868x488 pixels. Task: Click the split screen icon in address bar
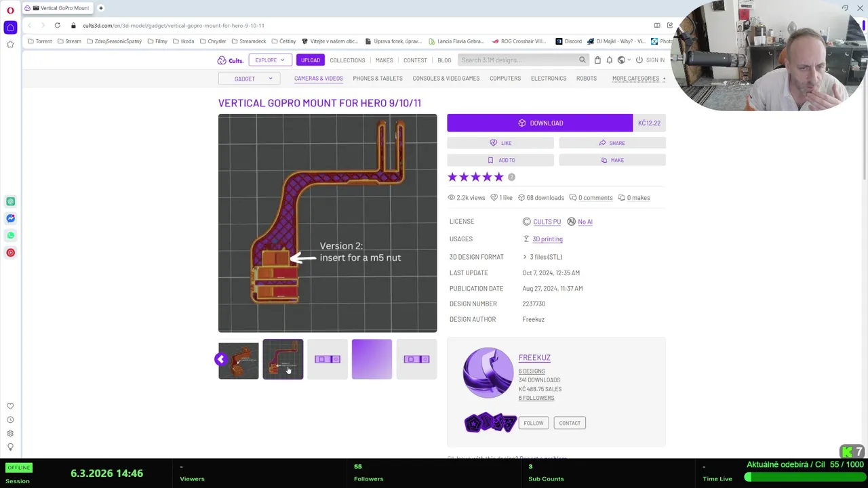click(656, 25)
